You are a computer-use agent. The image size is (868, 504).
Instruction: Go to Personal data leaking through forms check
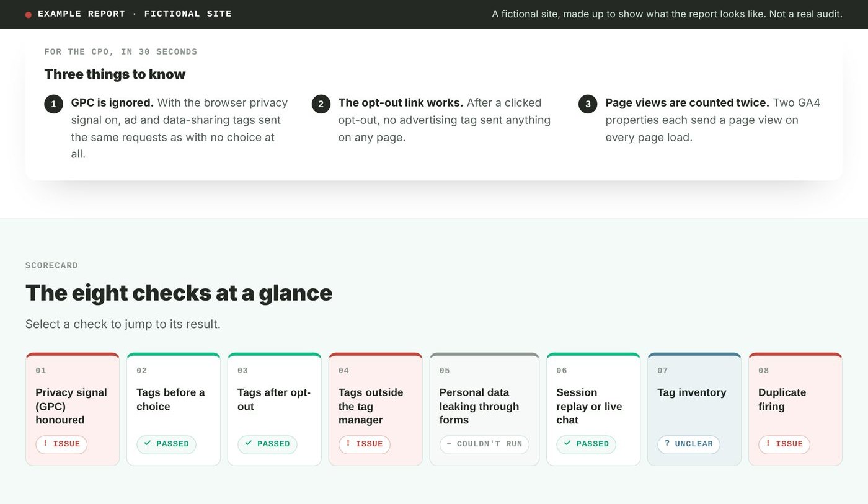484,409
